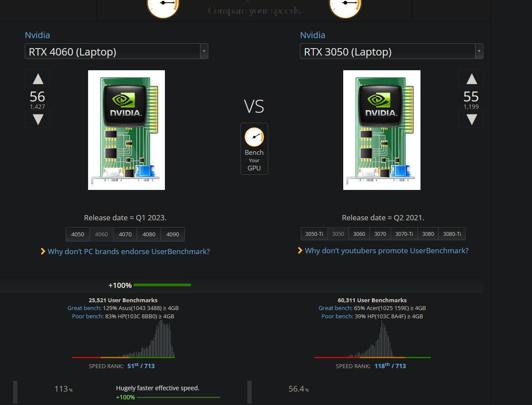Click the vote count 56 for RTX 4060

(x=37, y=96)
